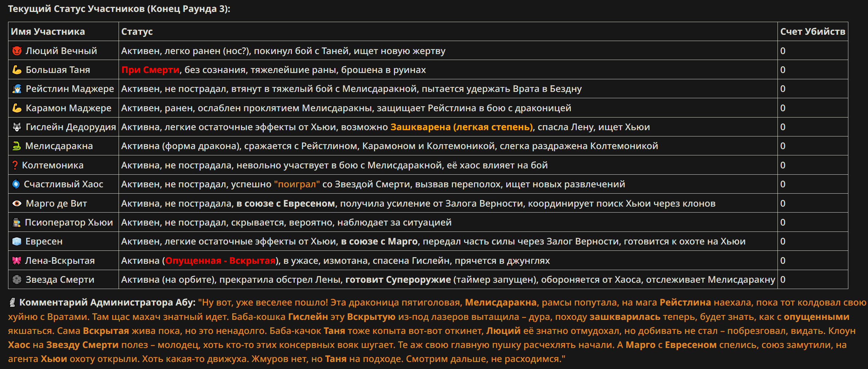Click the ice cube emoji beside Евресен
The image size is (868, 369).
(17, 241)
